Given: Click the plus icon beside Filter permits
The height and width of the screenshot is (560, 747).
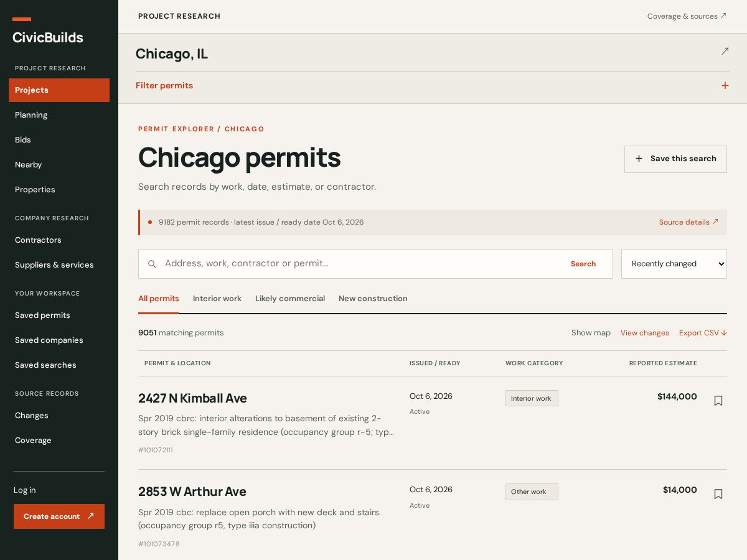Looking at the screenshot, I should click(725, 85).
